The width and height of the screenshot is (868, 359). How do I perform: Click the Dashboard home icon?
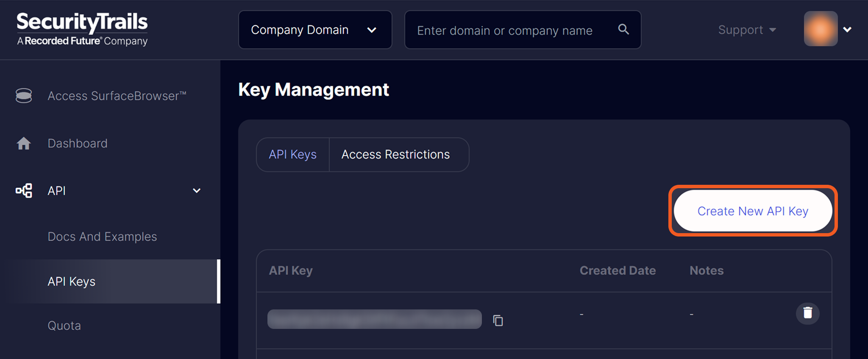(x=24, y=144)
